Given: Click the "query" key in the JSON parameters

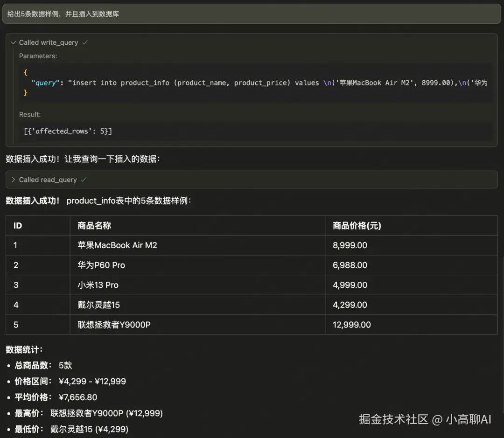Looking at the screenshot, I should click(x=45, y=83).
